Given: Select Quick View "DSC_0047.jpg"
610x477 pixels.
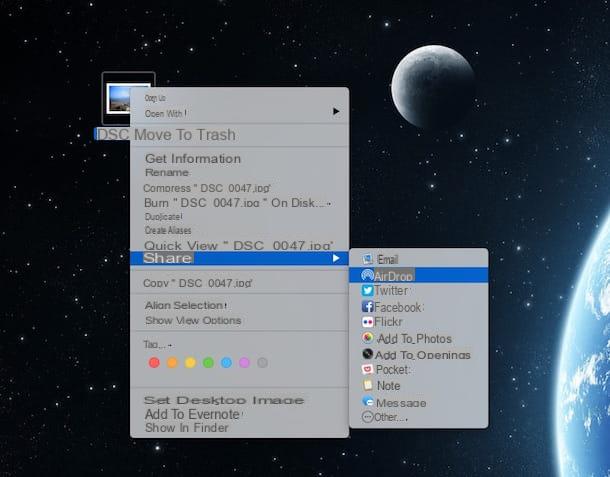Looking at the screenshot, I should point(238,245).
